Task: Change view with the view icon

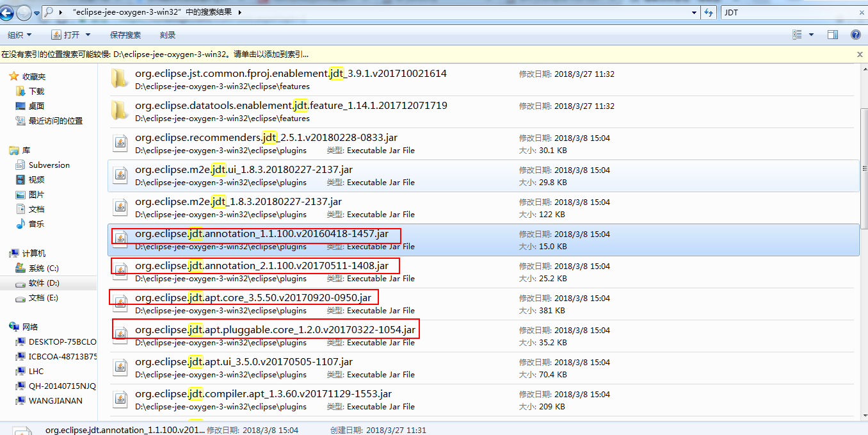Action: [x=797, y=35]
